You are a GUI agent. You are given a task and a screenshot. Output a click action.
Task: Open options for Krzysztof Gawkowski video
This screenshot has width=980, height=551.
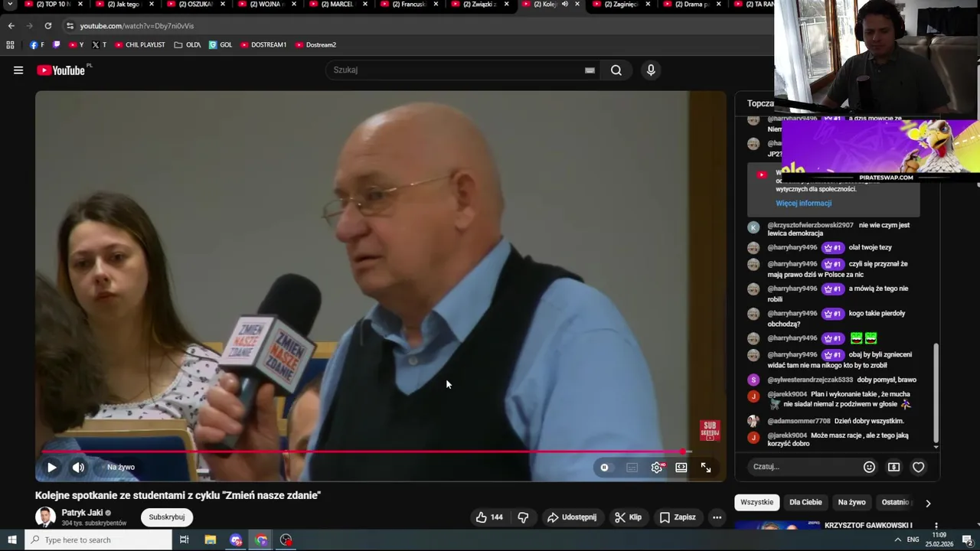point(936,527)
